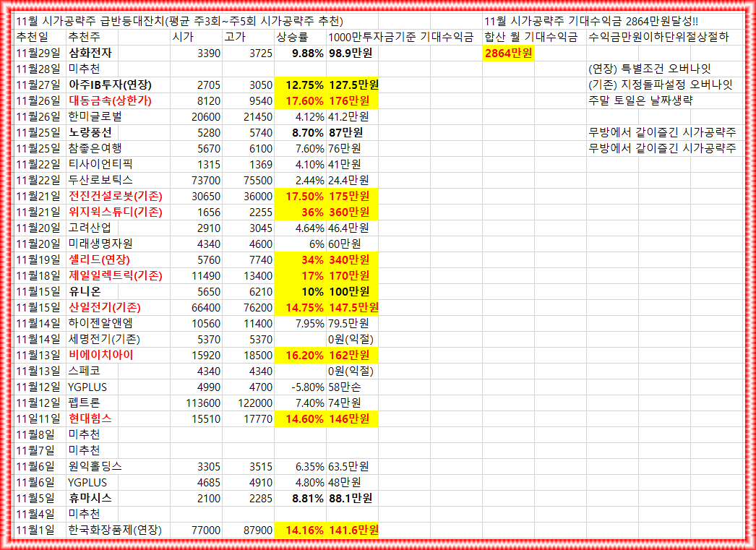Click the 122000 high price cell
This screenshot has width=756, height=550.
(x=249, y=403)
